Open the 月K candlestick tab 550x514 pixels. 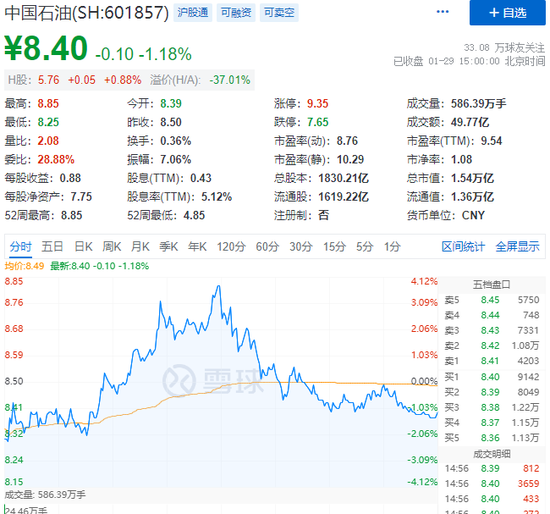(140, 247)
